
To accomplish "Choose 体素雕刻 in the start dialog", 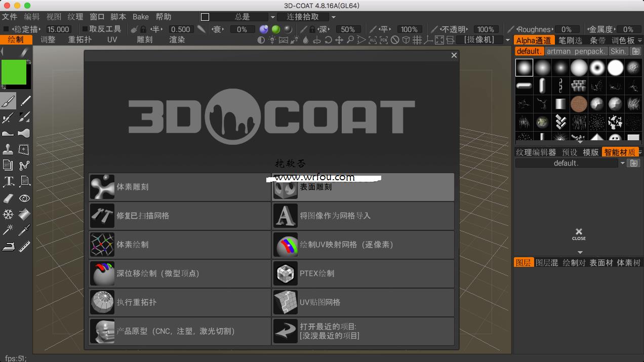I will 180,187.
